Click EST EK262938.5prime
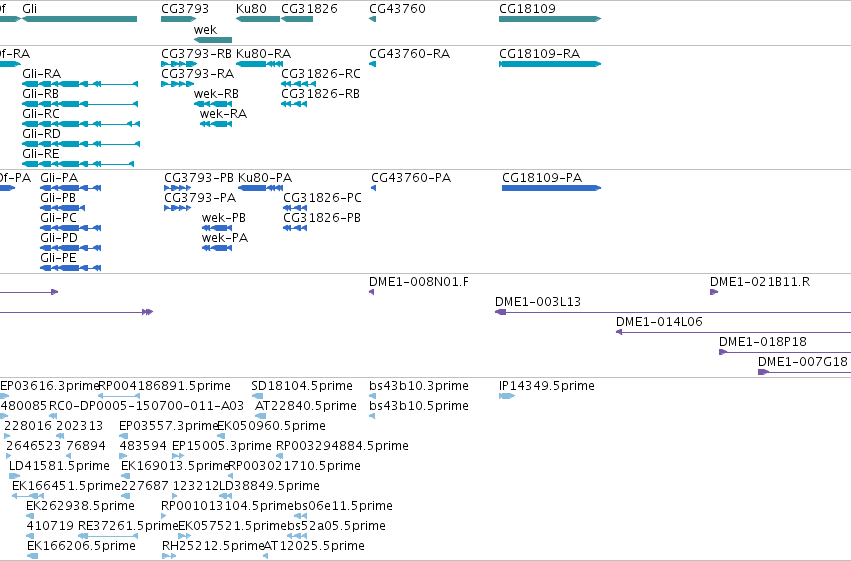The width and height of the screenshot is (851, 561). click(x=30, y=516)
